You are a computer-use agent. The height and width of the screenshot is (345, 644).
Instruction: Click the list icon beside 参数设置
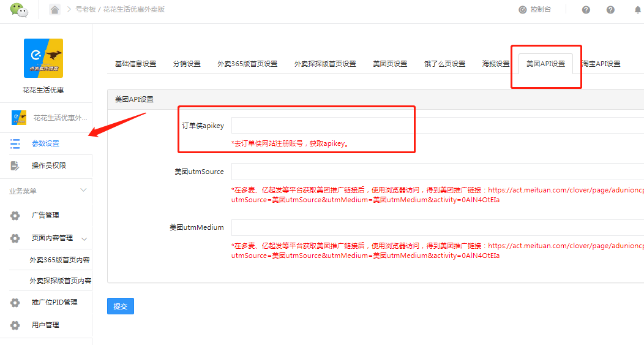click(x=15, y=143)
